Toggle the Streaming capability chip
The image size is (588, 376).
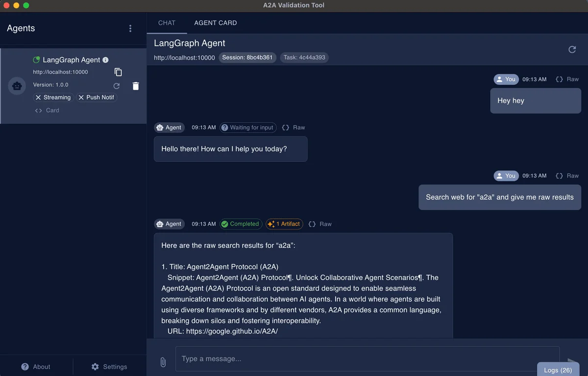click(x=53, y=97)
